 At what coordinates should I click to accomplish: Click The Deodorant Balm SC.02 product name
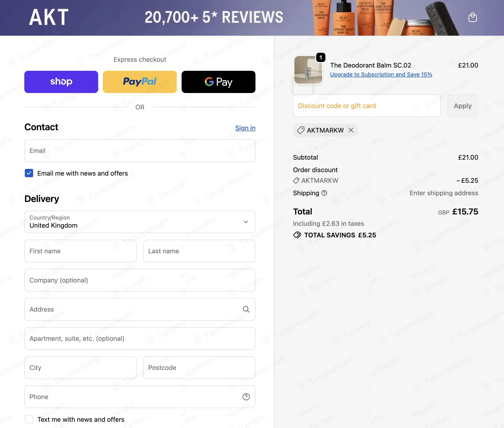click(x=370, y=65)
